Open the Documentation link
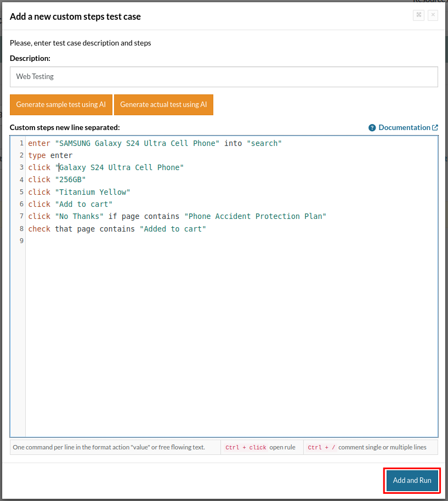 404,127
